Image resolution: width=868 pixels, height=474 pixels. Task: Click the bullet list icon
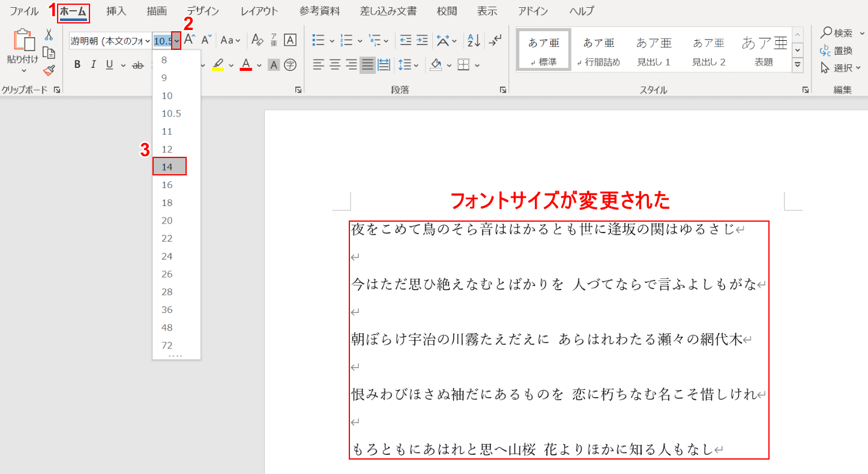click(x=319, y=40)
